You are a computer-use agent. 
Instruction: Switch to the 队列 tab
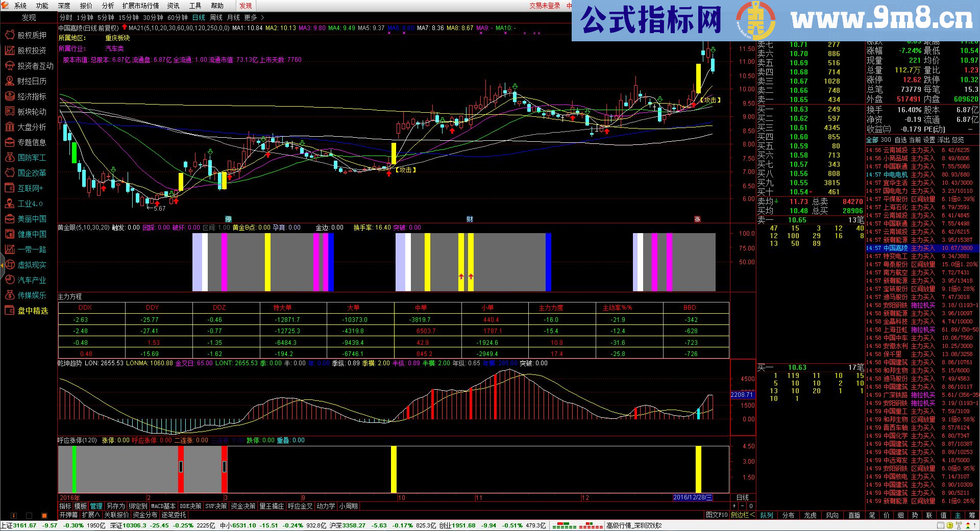(x=767, y=515)
